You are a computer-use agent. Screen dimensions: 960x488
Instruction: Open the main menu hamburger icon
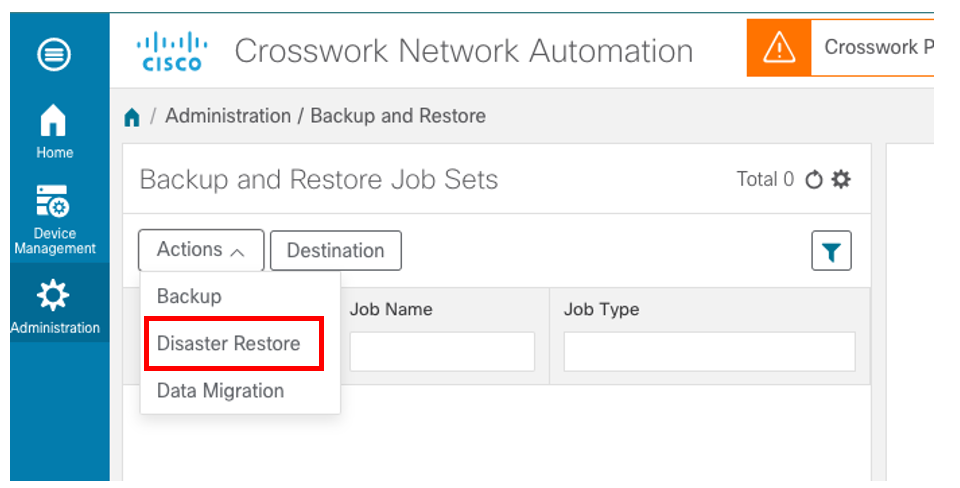[54, 54]
